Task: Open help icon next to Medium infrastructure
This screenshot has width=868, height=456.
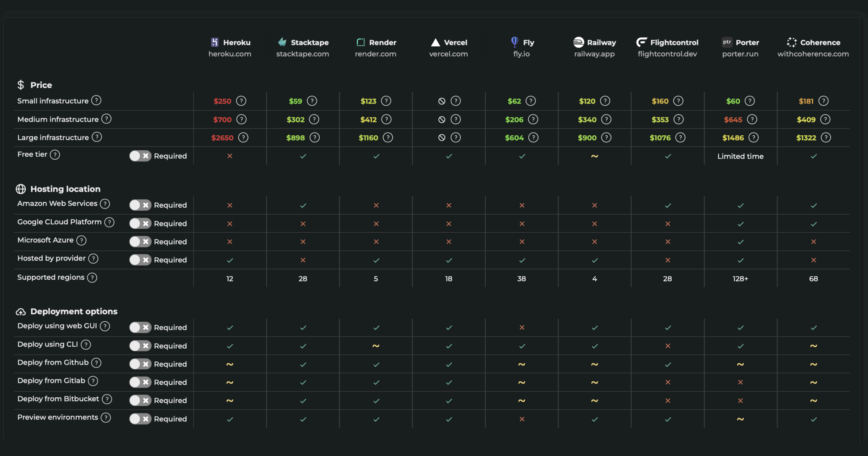Action: (106, 119)
